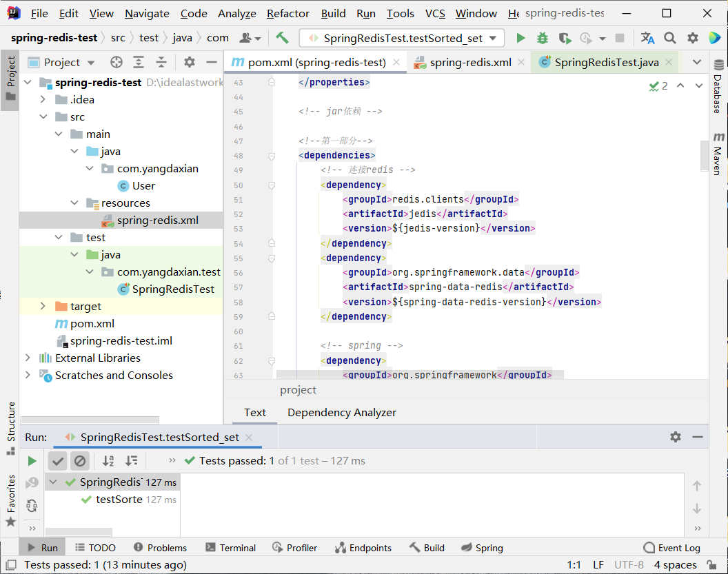Rerun tests in Run panel
The image size is (728, 574).
point(32,461)
